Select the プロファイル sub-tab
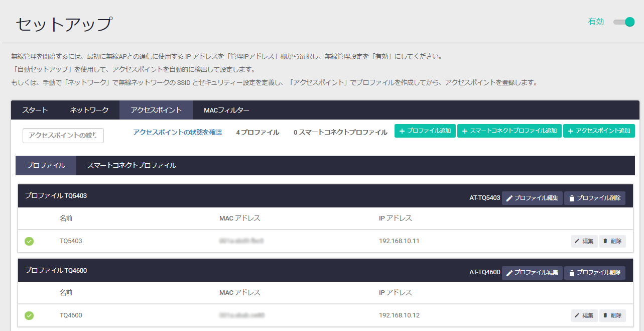 coord(46,165)
